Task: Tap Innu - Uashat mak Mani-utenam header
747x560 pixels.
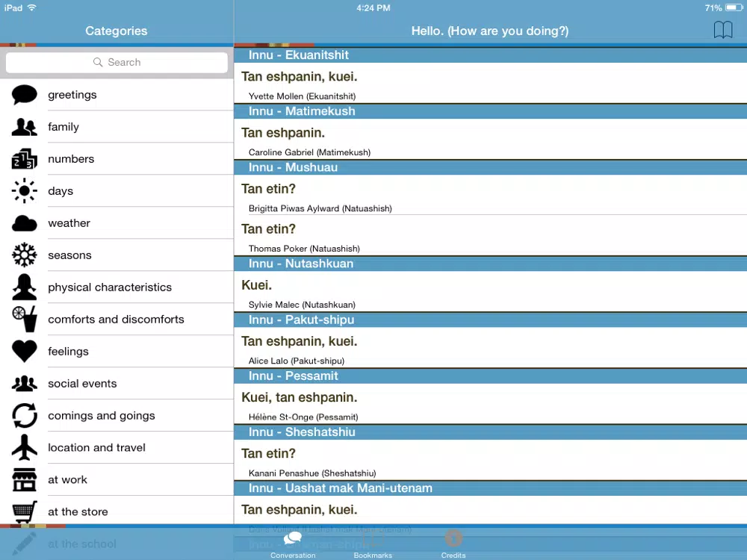Action: pyautogui.click(x=490, y=488)
